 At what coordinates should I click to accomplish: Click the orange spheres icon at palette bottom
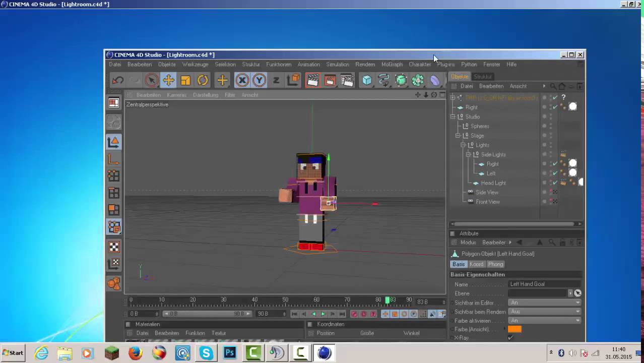tap(114, 284)
